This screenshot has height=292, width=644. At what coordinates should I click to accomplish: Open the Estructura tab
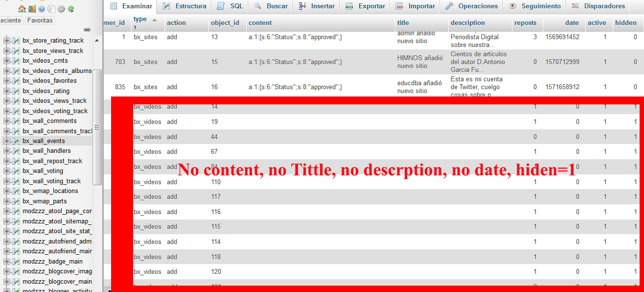184,6
